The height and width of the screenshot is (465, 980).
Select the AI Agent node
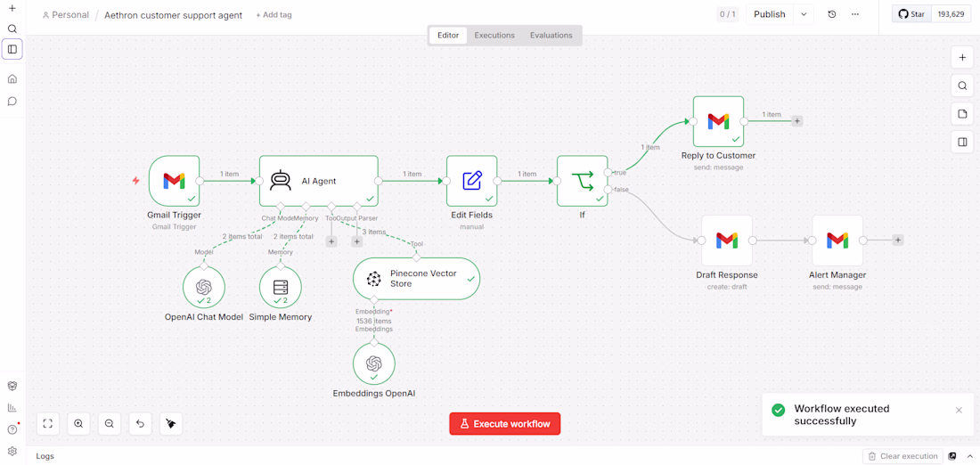(x=319, y=181)
